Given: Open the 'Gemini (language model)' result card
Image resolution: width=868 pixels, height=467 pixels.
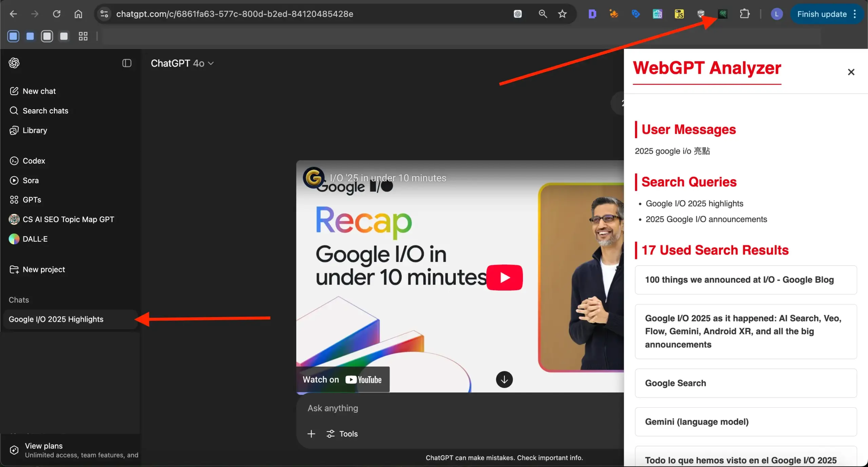Looking at the screenshot, I should pyautogui.click(x=746, y=422).
